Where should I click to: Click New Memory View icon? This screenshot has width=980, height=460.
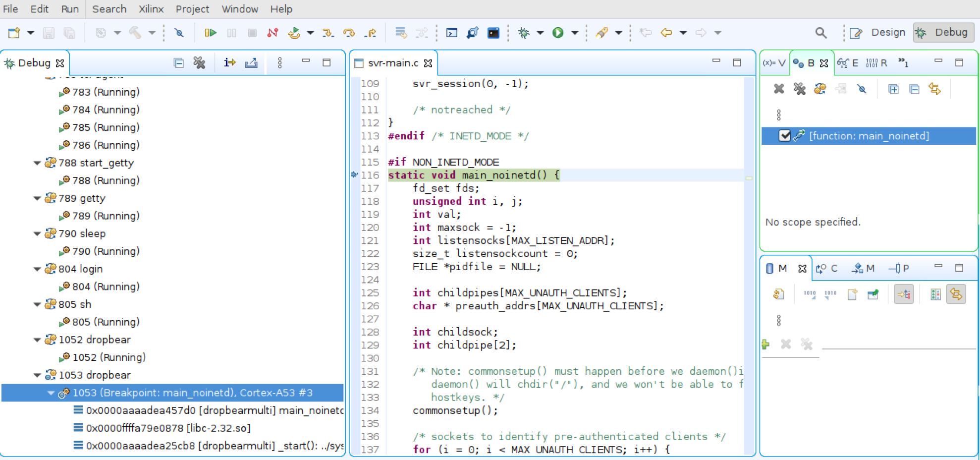(852, 294)
